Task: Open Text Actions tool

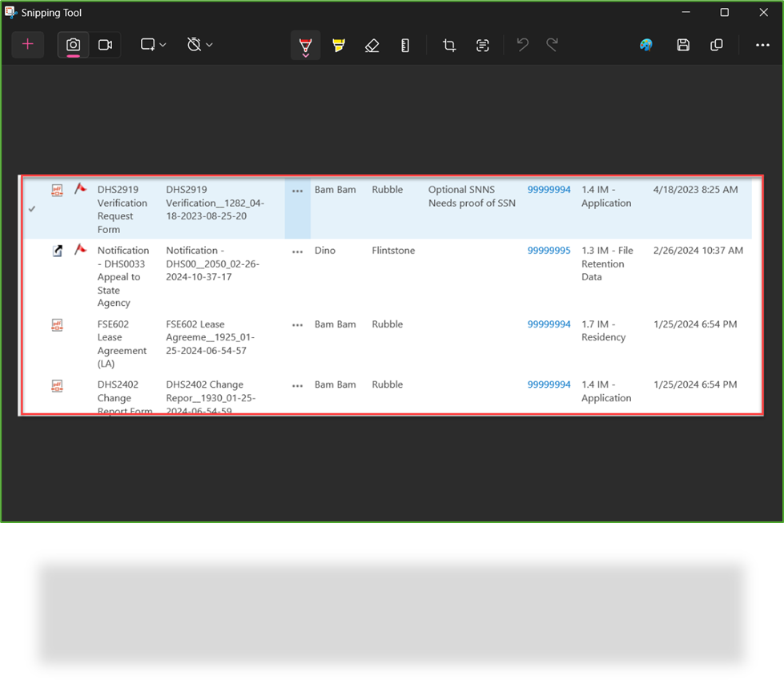Action: point(482,45)
